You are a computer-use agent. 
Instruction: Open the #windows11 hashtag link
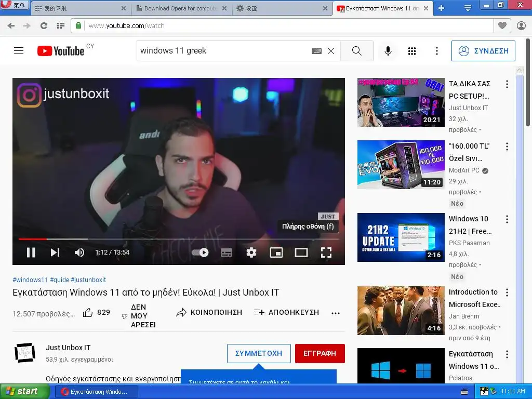pyautogui.click(x=30, y=280)
